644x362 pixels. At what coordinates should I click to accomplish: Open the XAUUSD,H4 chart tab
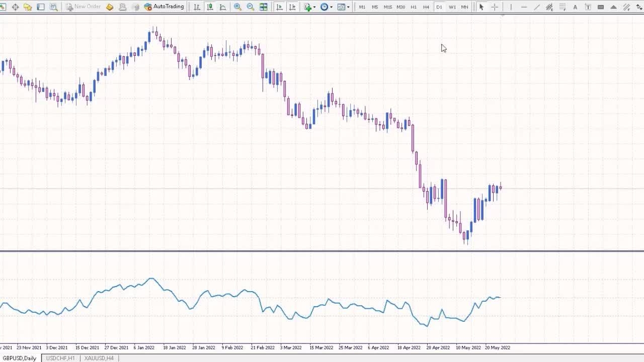coord(99,358)
